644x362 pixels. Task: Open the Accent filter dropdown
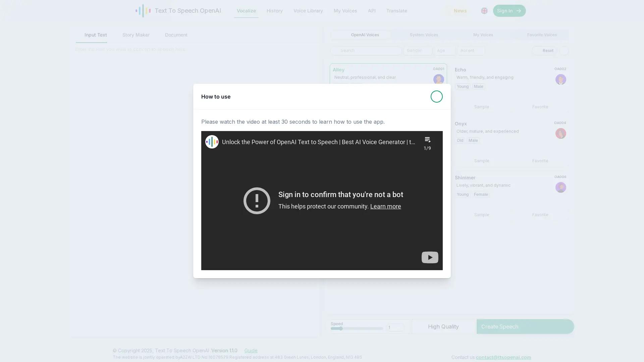[x=470, y=51]
